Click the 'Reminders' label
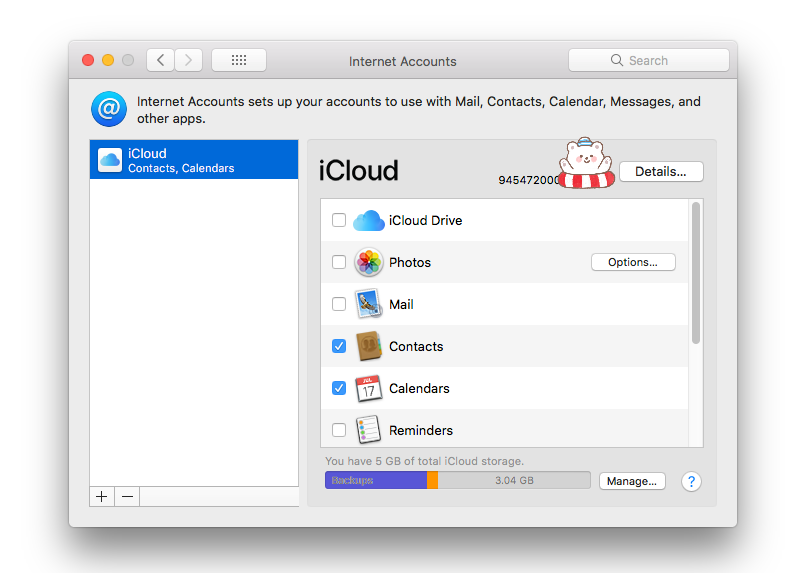795x573 pixels. point(421,431)
